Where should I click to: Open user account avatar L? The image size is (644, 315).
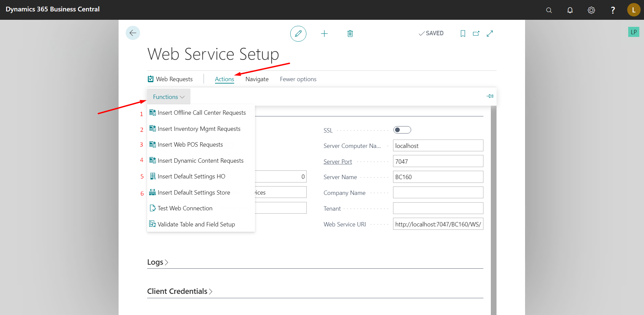point(634,10)
